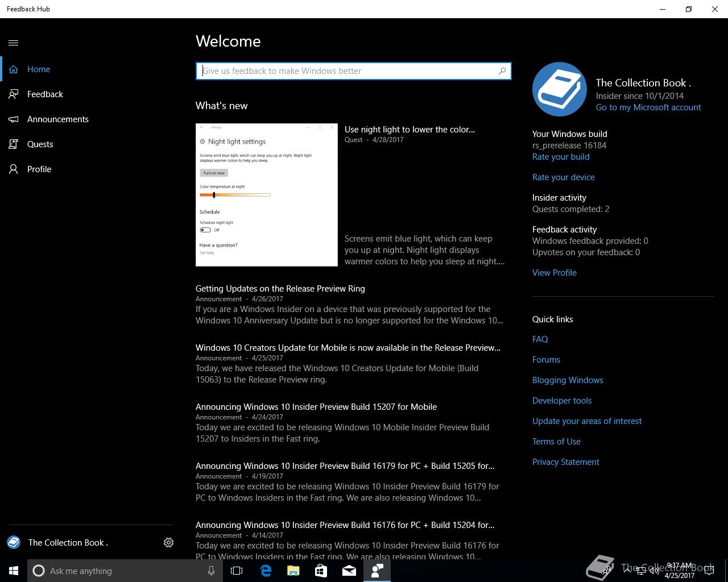Viewport: 728px width, 582px height.
Task: Click Update your areas of interest
Action: [587, 421]
